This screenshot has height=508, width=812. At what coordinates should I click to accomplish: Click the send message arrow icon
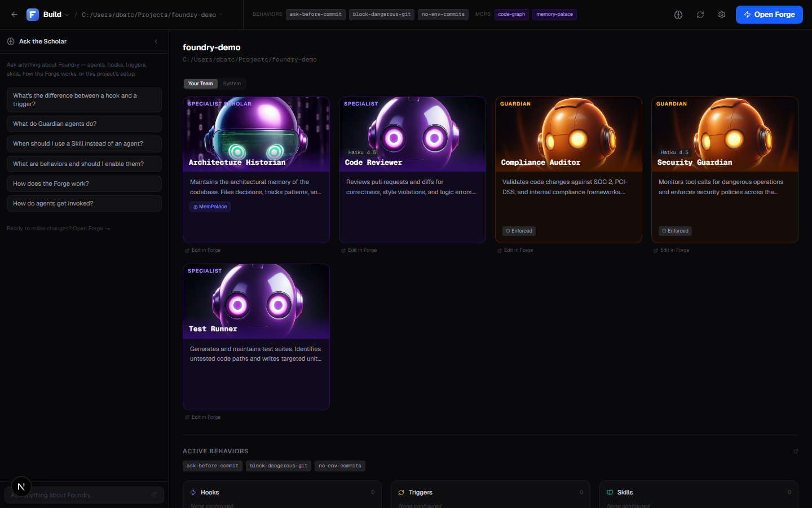[153, 495]
